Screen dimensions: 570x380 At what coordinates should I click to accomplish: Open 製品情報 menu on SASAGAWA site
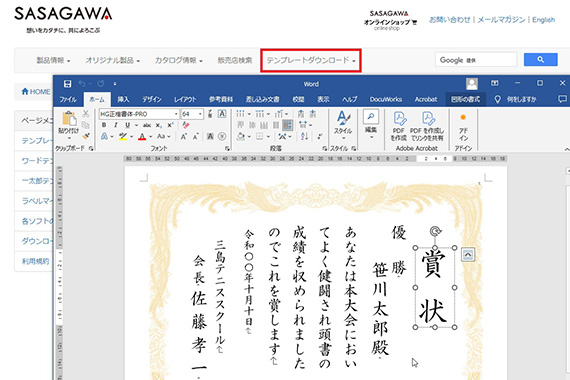(53, 60)
